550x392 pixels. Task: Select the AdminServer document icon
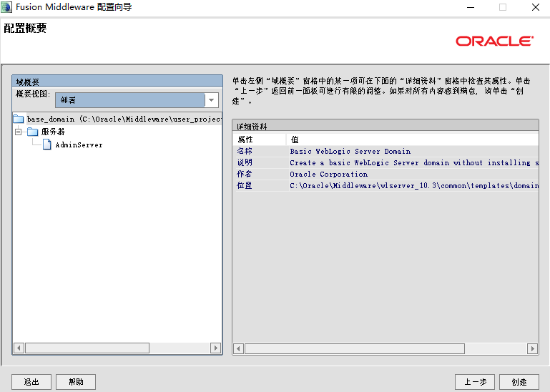(x=47, y=144)
